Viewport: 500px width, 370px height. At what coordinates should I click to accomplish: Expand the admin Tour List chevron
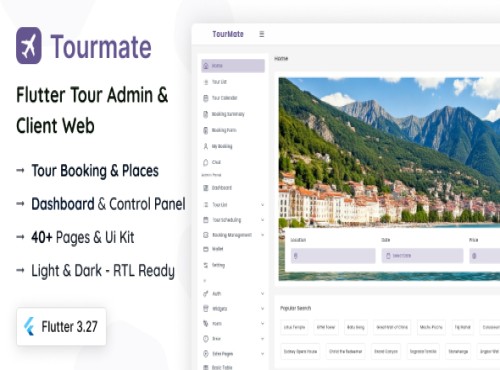pyautogui.click(x=262, y=205)
